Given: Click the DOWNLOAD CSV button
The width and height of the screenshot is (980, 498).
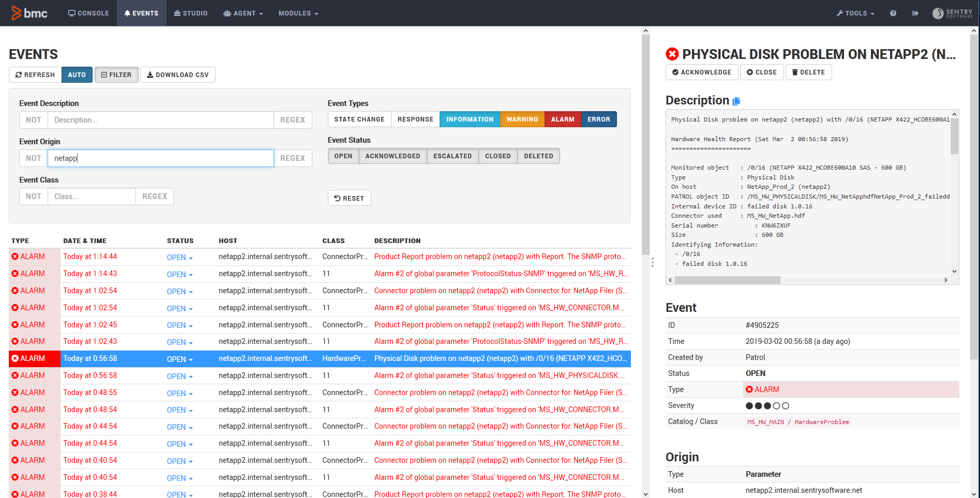Looking at the screenshot, I should (x=178, y=75).
